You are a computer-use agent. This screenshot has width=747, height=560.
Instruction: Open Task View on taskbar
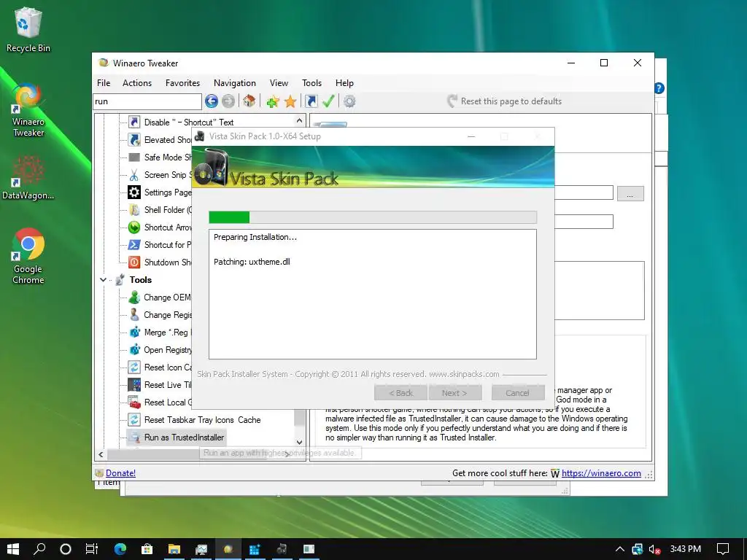pos(92,549)
